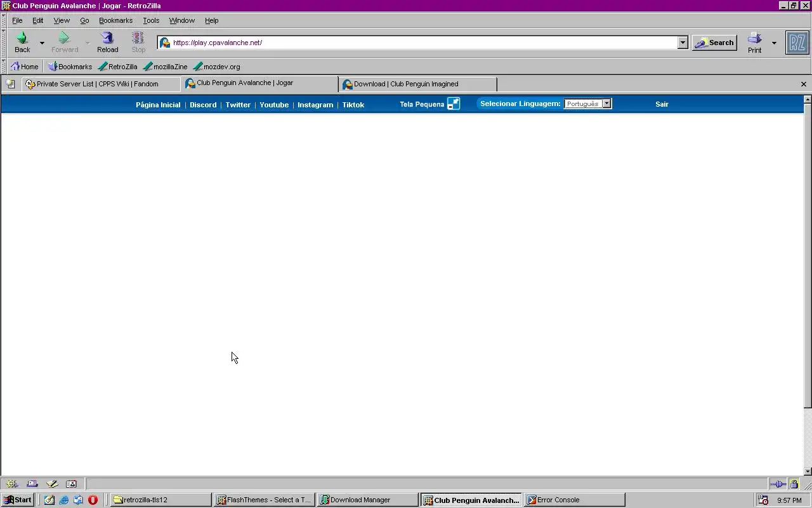Click the online/offline connection plug icon
The height and width of the screenshot is (508, 812).
click(x=778, y=484)
